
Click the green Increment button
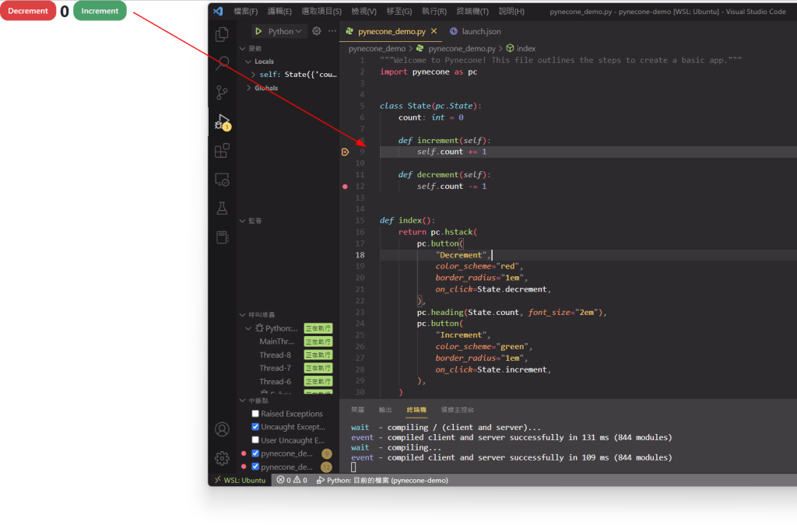click(100, 11)
